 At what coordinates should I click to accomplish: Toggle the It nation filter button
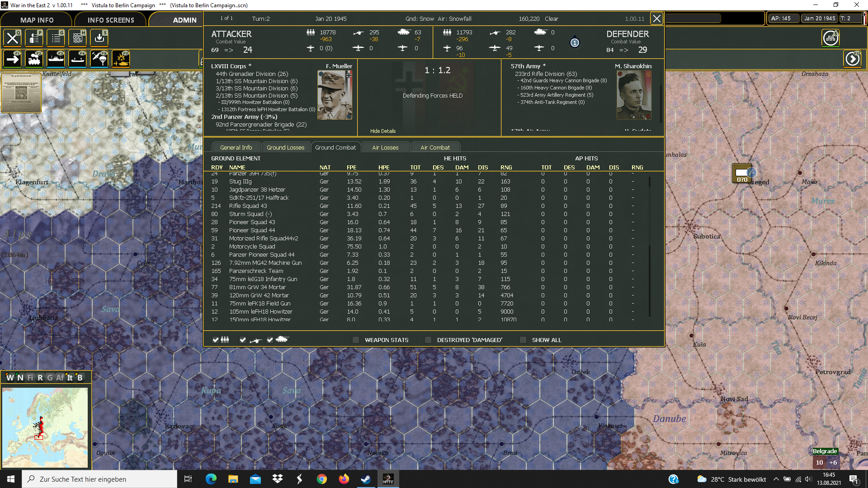[x=70, y=378]
